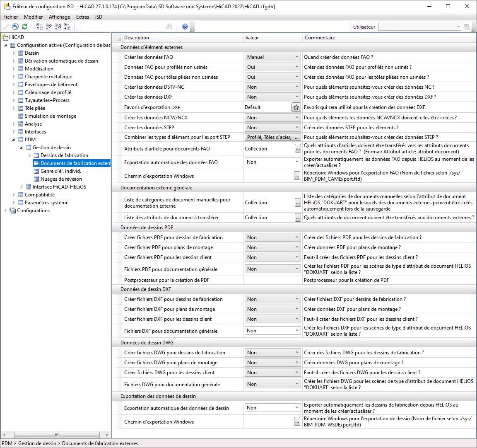This screenshot has height=448, width=477.
Task: Select Nuages de révision in the tree
Action: (x=61, y=179)
